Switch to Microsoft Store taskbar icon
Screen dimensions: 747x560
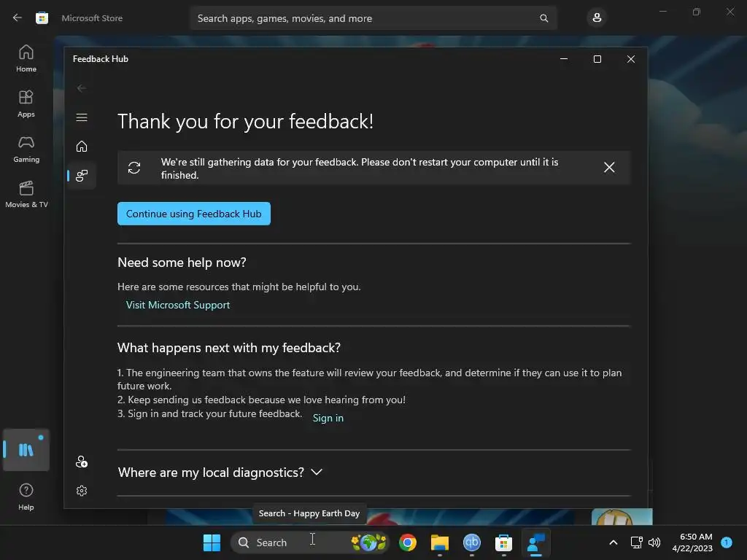click(503, 542)
